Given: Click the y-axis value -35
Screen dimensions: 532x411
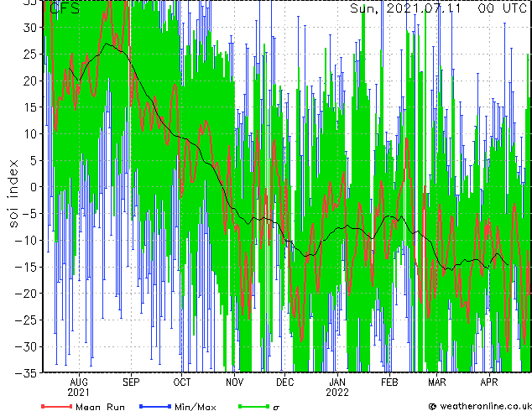Looking at the screenshot, I should coord(26,373).
